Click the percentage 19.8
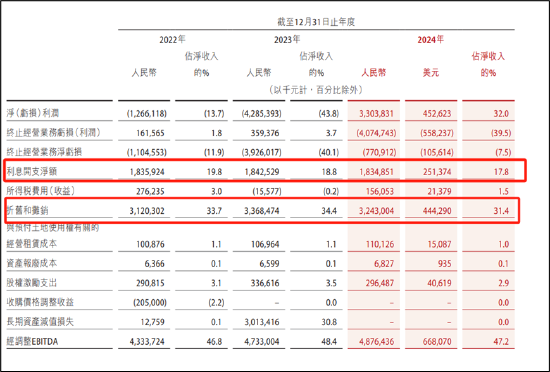Viewport: 550px width, 372px height. (214, 172)
